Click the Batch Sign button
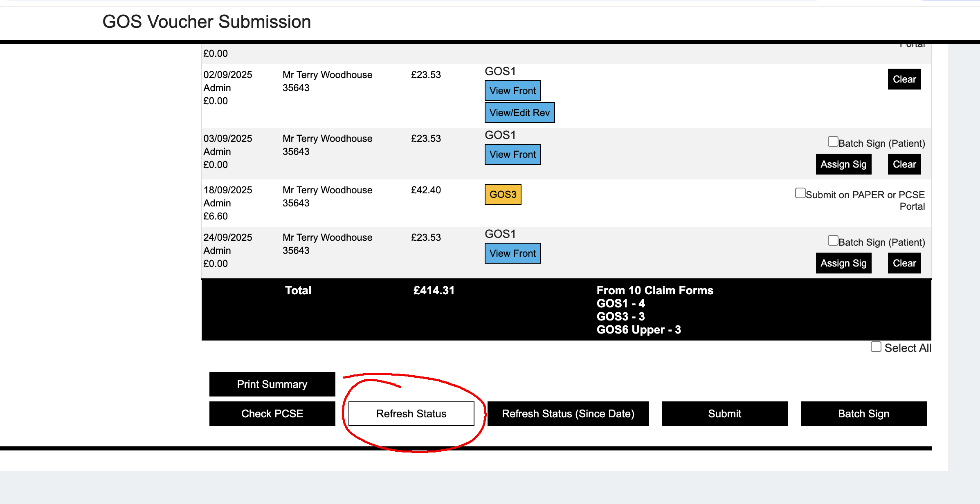980x504 pixels. point(863,414)
